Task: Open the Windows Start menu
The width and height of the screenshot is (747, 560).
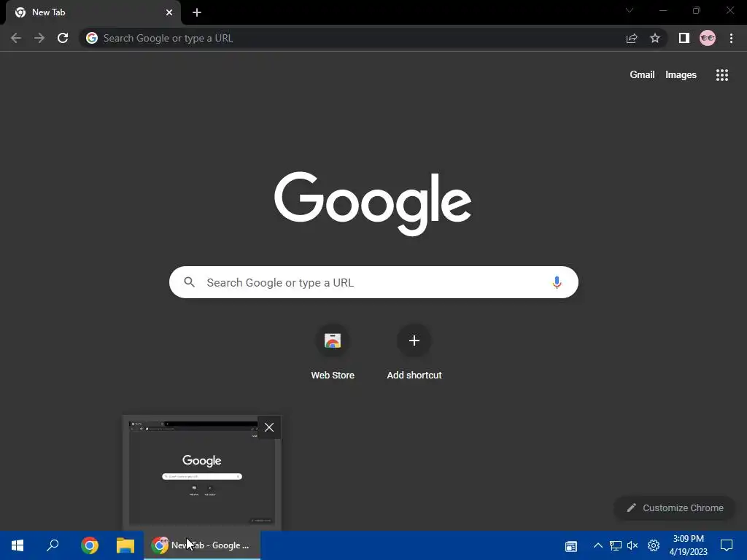Action: (18, 545)
